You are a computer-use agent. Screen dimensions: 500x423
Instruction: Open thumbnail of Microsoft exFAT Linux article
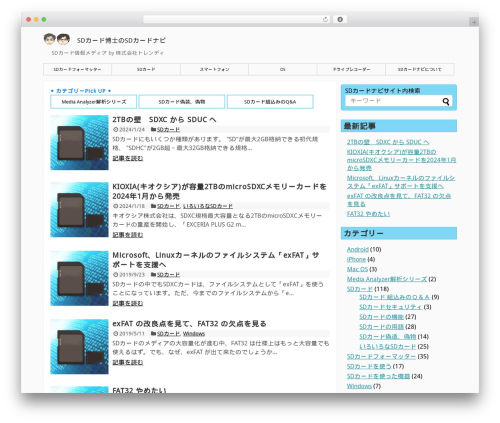pyautogui.click(x=79, y=278)
